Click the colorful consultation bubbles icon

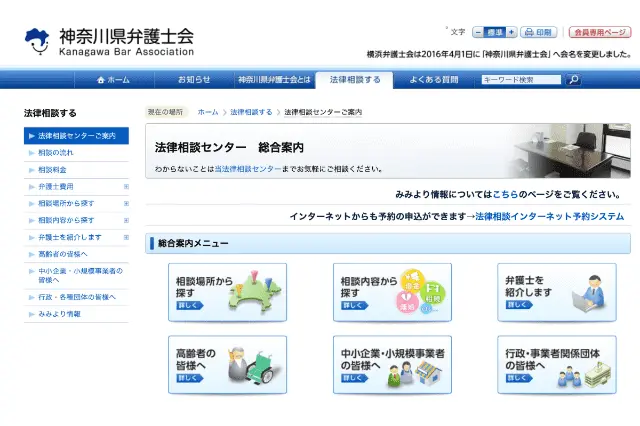pos(420,291)
